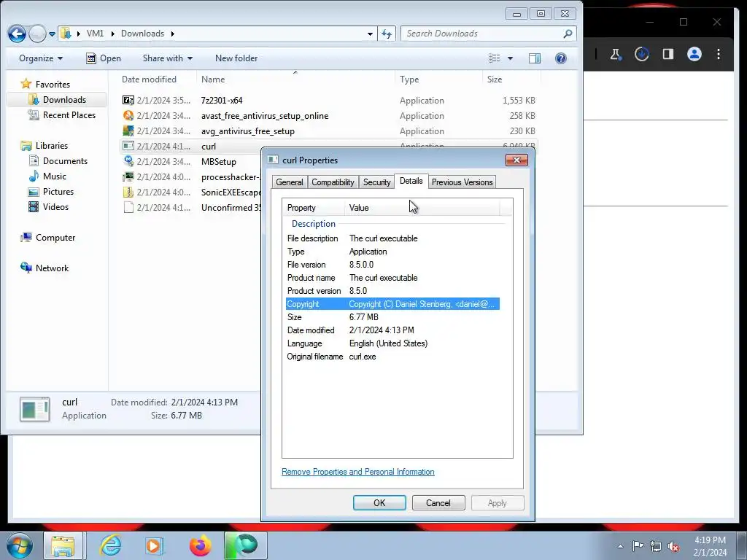Open the Share with menu

[168, 58]
